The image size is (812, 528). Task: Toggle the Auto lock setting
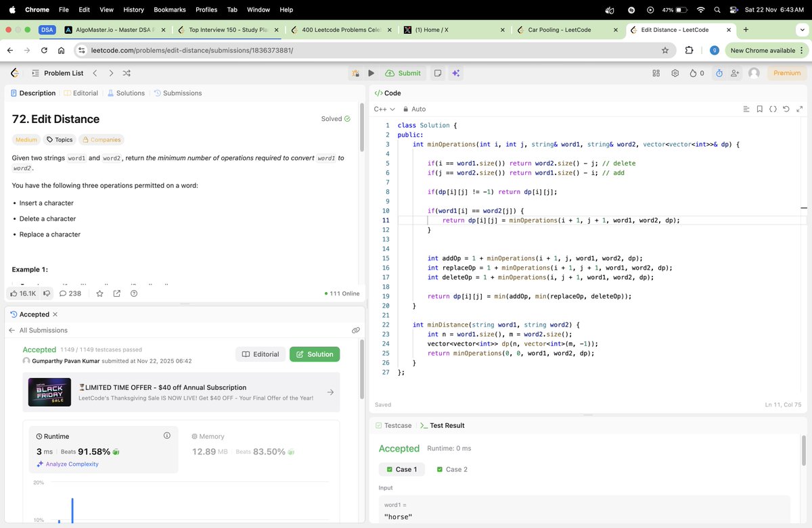[x=414, y=109]
